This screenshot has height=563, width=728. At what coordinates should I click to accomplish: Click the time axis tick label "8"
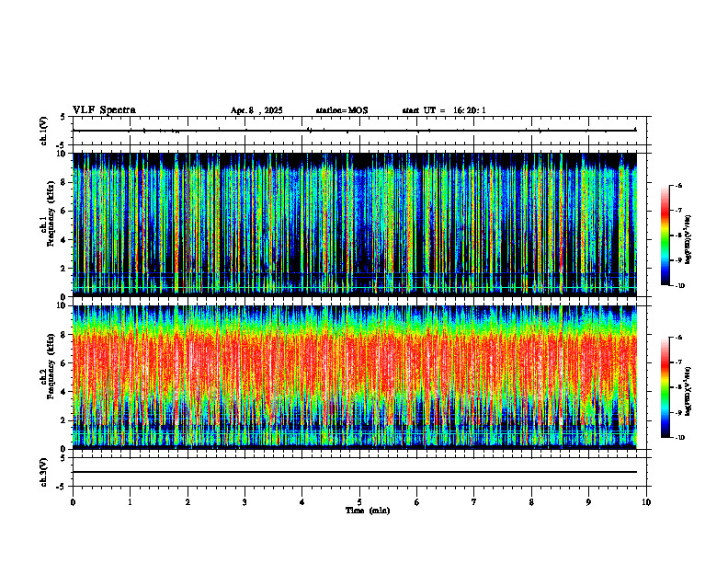[531, 502]
